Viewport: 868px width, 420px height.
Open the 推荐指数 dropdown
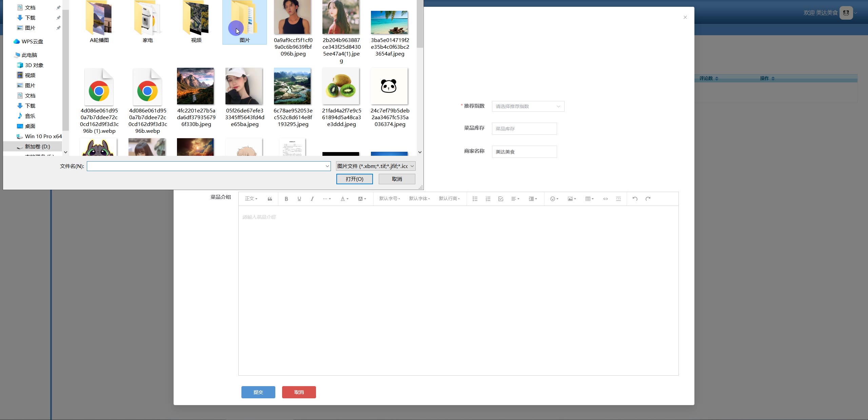(528, 106)
